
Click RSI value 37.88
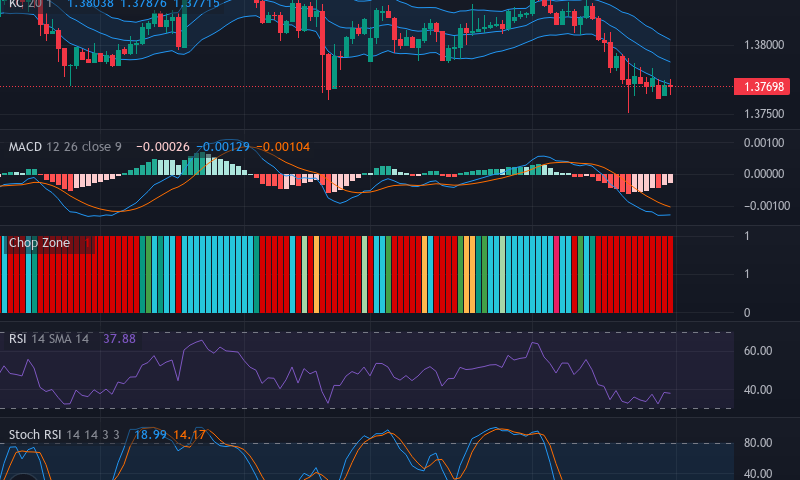119,339
